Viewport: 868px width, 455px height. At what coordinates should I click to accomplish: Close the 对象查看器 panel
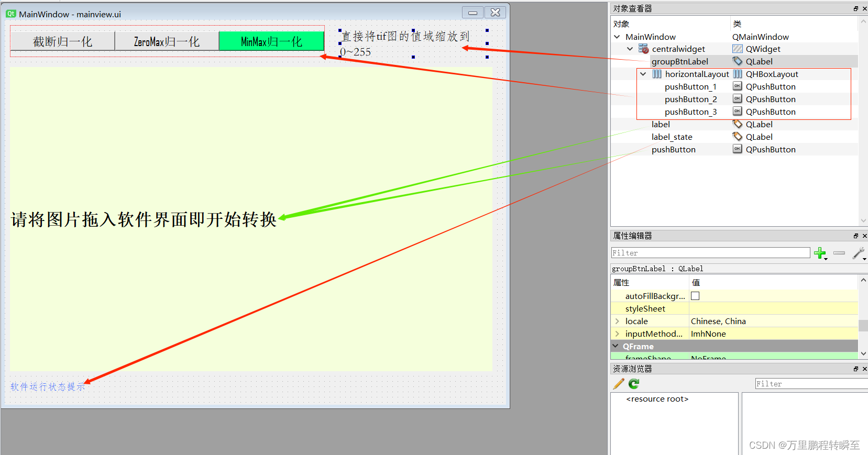click(864, 8)
